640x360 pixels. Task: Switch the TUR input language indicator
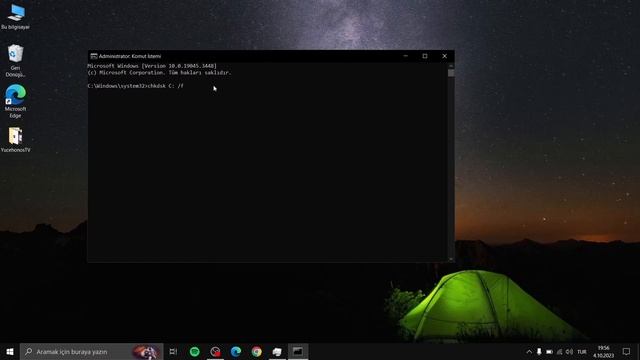coord(582,352)
